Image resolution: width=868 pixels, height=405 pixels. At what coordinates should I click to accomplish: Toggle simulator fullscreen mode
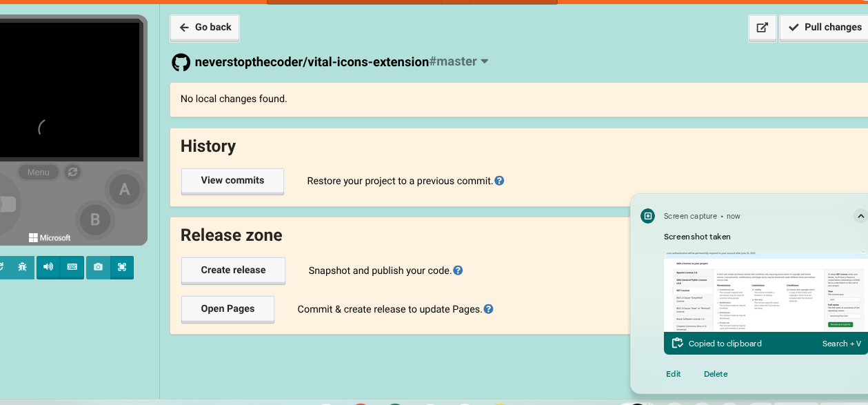pos(122,267)
